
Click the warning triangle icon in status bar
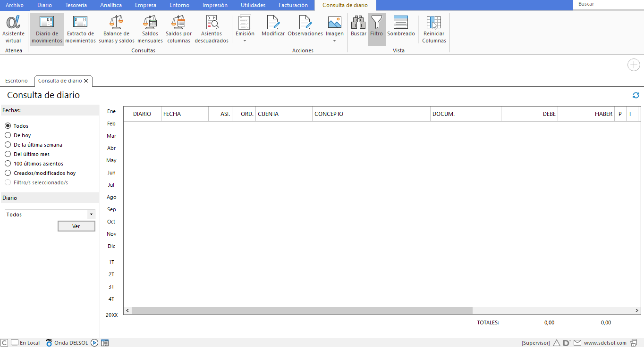pos(557,343)
